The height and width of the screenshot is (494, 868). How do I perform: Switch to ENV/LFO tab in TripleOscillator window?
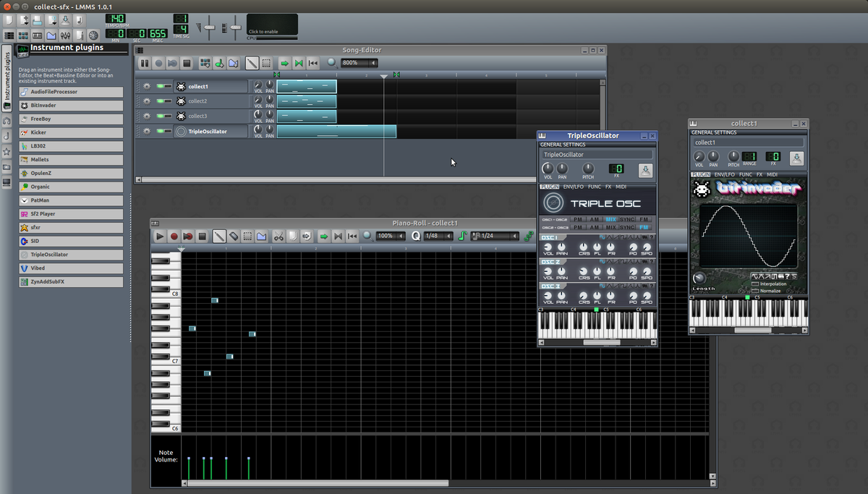[574, 187]
